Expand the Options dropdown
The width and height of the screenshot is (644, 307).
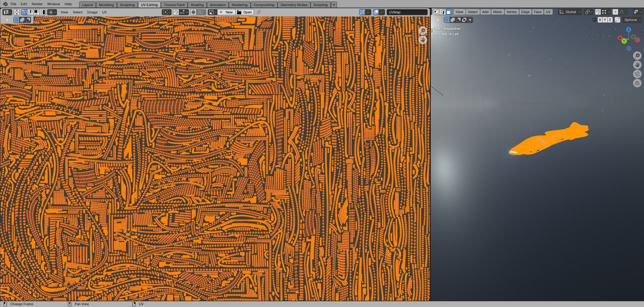632,20
